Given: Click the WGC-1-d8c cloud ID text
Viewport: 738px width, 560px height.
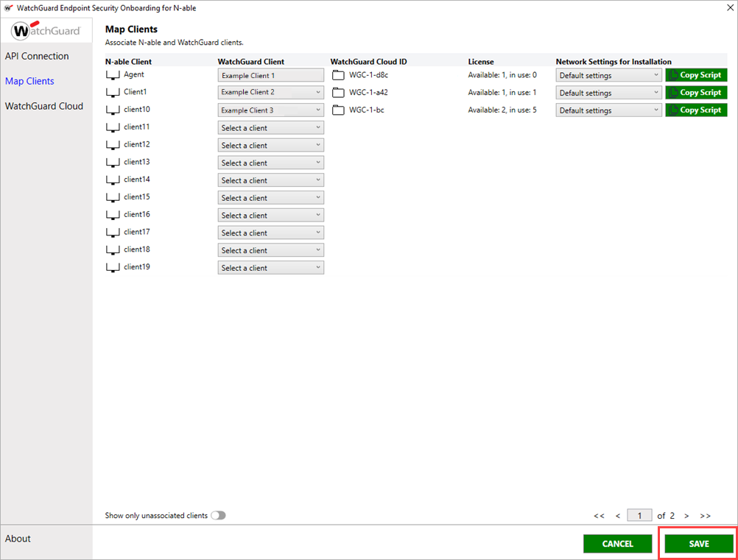Looking at the screenshot, I should coord(368,75).
